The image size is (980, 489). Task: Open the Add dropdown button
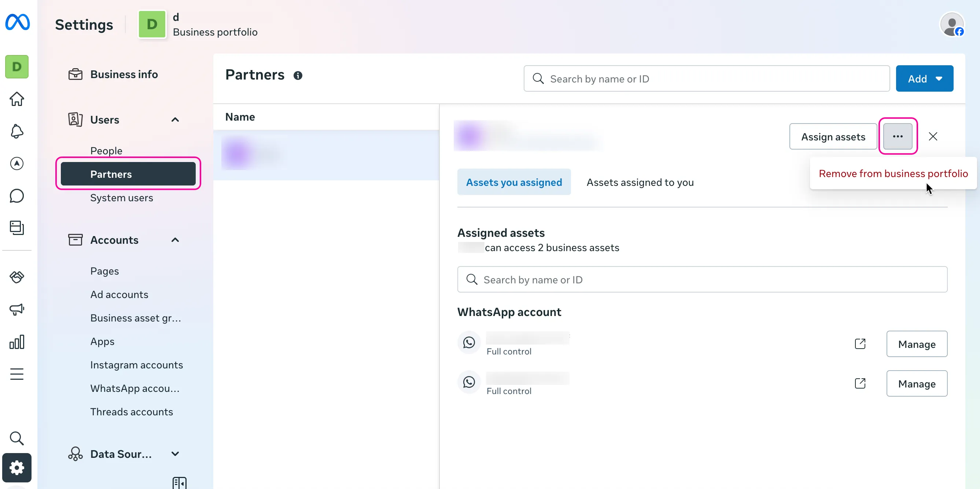(x=924, y=79)
